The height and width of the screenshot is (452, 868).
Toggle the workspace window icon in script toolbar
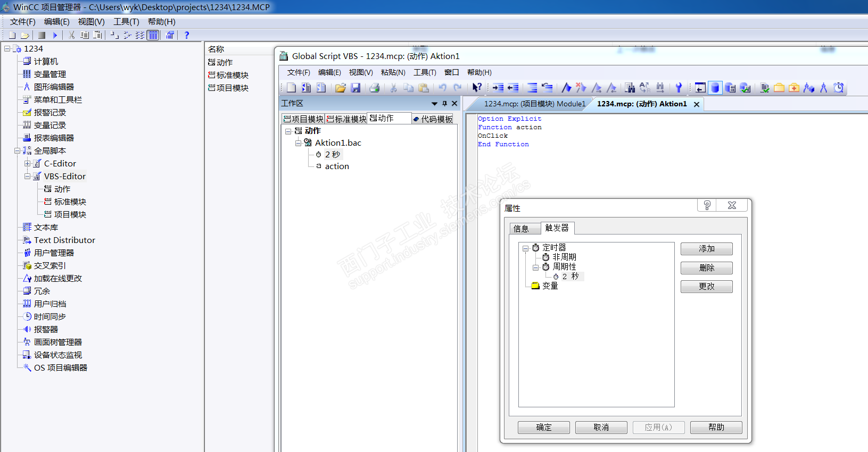pyautogui.click(x=700, y=88)
